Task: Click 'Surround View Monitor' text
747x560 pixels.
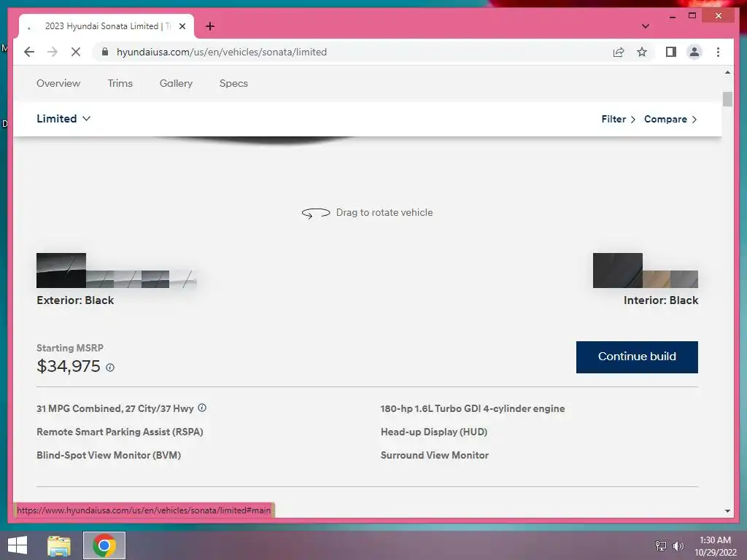Action: [x=435, y=455]
